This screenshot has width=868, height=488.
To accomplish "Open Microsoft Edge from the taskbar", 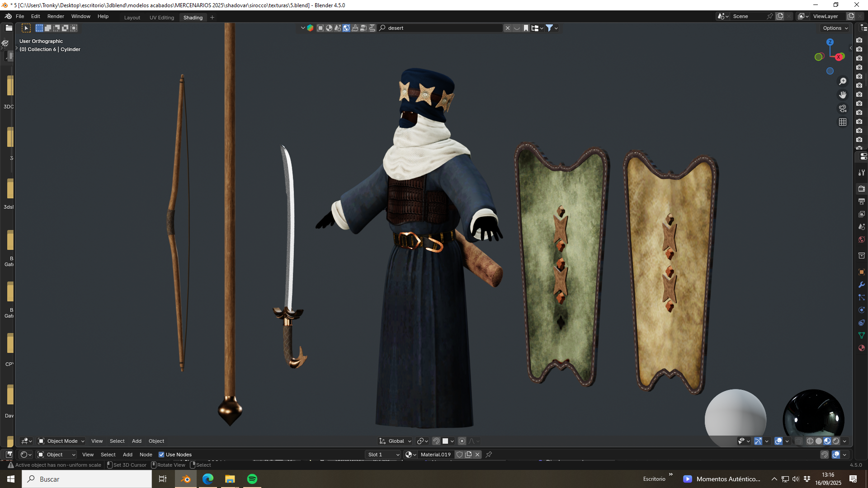I will coord(208,479).
